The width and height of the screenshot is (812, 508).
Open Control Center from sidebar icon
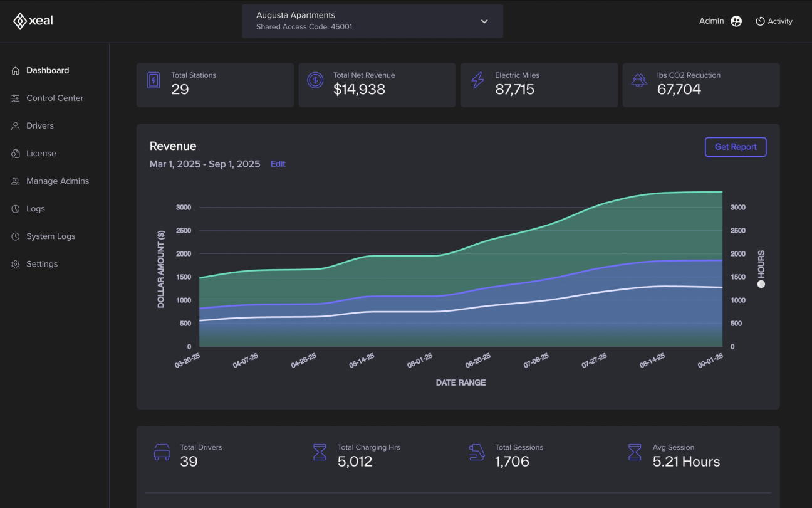(x=15, y=98)
